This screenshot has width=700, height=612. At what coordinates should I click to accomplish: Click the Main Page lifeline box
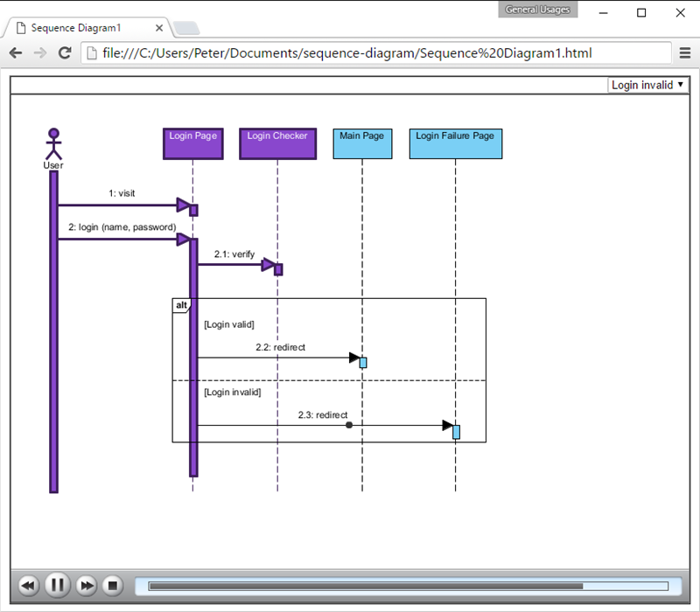coord(362,143)
